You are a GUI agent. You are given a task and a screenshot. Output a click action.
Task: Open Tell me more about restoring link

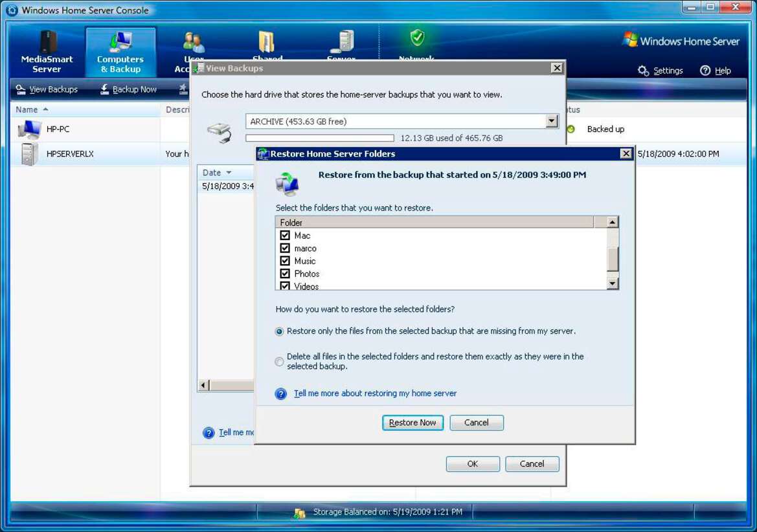point(375,393)
